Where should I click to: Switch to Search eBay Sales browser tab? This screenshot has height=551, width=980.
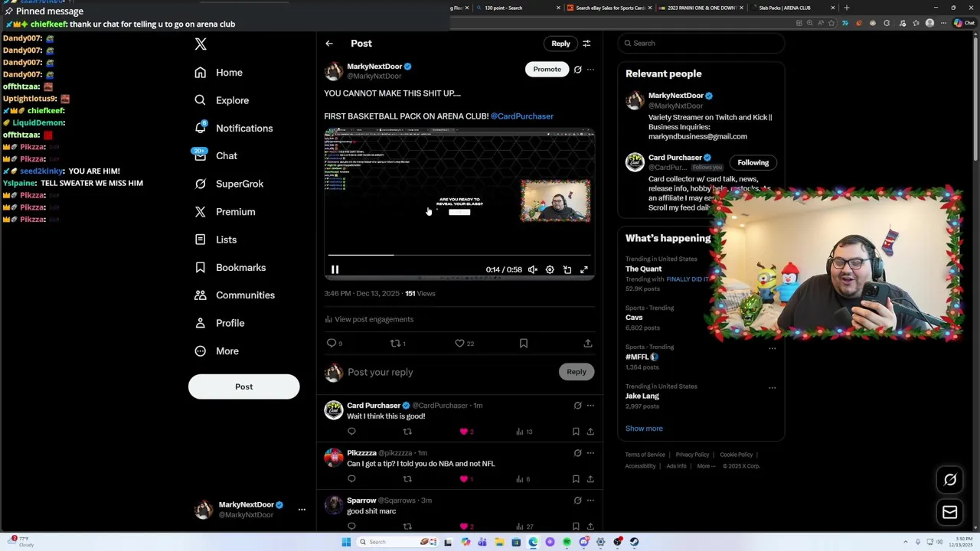609,8
